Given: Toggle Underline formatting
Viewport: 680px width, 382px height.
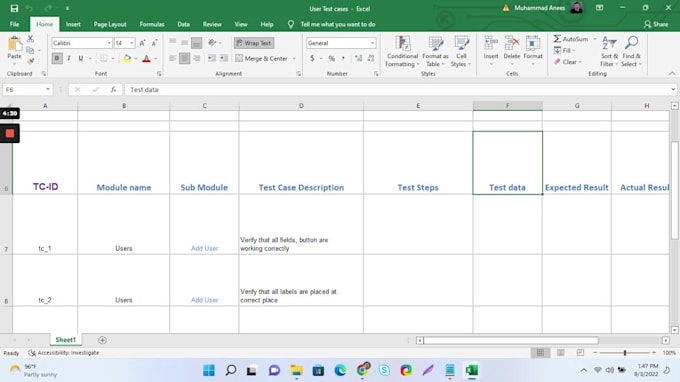Looking at the screenshot, I should tap(81, 58).
